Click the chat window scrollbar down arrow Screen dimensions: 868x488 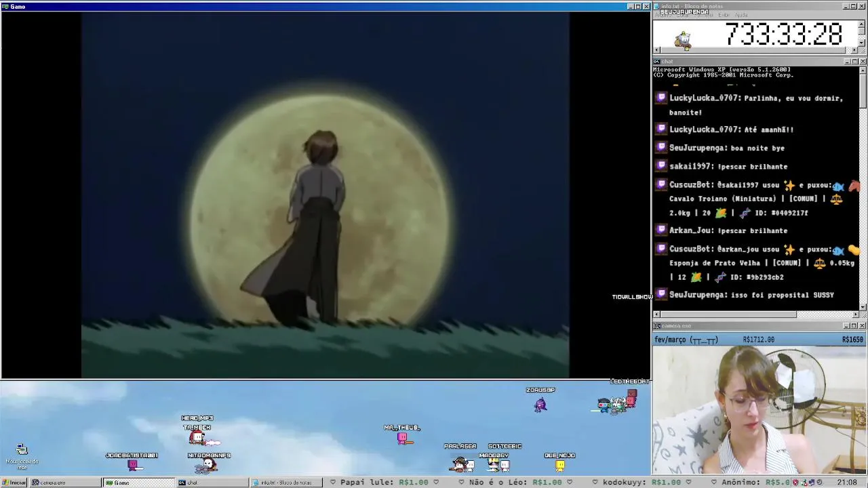click(x=863, y=306)
